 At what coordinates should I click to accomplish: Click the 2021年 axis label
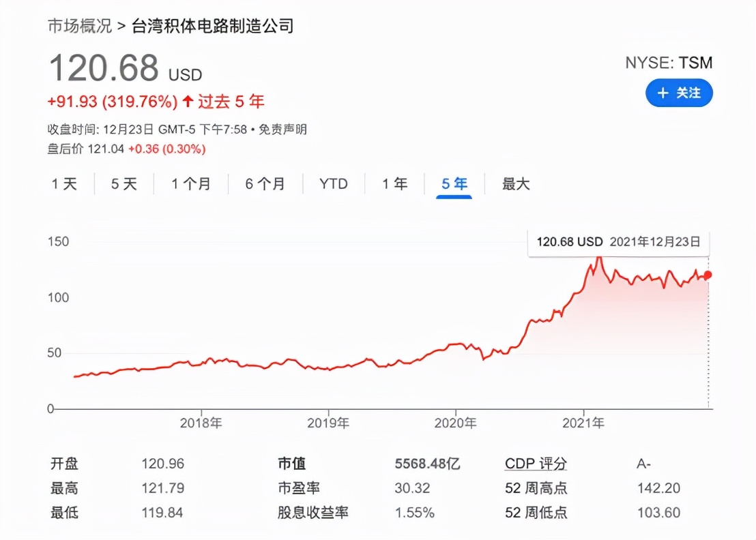(583, 423)
